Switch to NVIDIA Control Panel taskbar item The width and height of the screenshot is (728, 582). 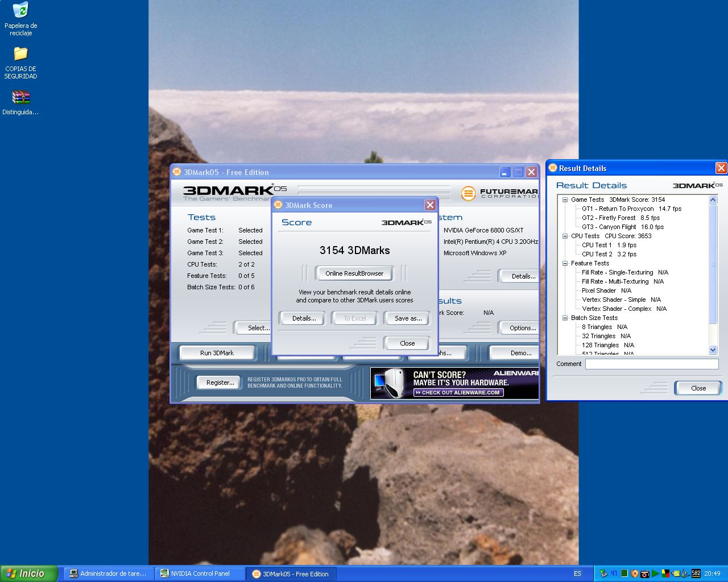pos(200,573)
